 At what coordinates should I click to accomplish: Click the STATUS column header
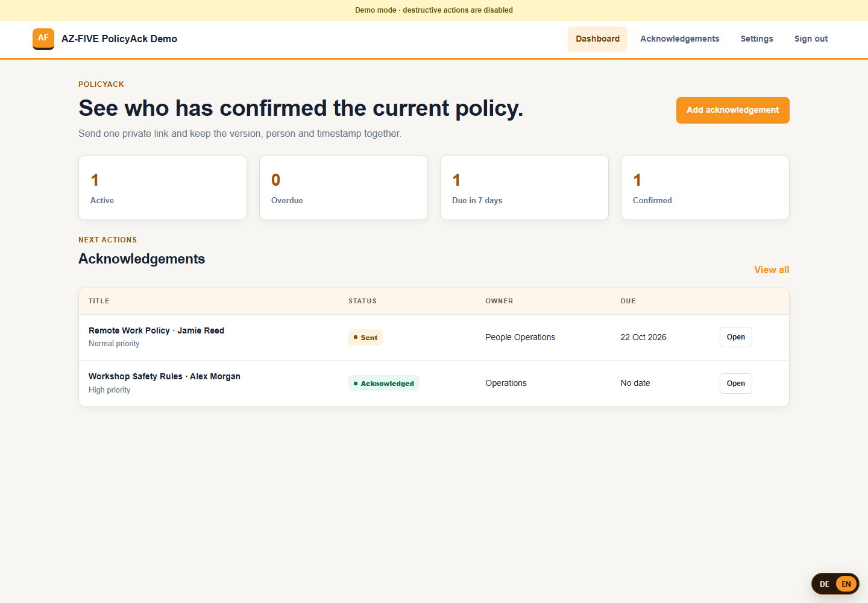tap(362, 301)
